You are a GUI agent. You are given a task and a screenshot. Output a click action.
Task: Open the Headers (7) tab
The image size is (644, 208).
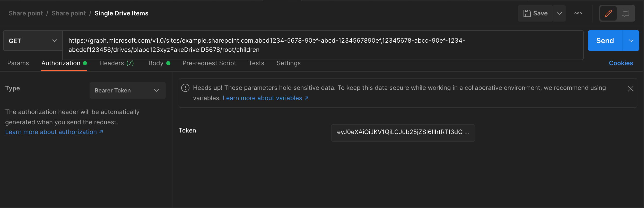click(x=117, y=63)
